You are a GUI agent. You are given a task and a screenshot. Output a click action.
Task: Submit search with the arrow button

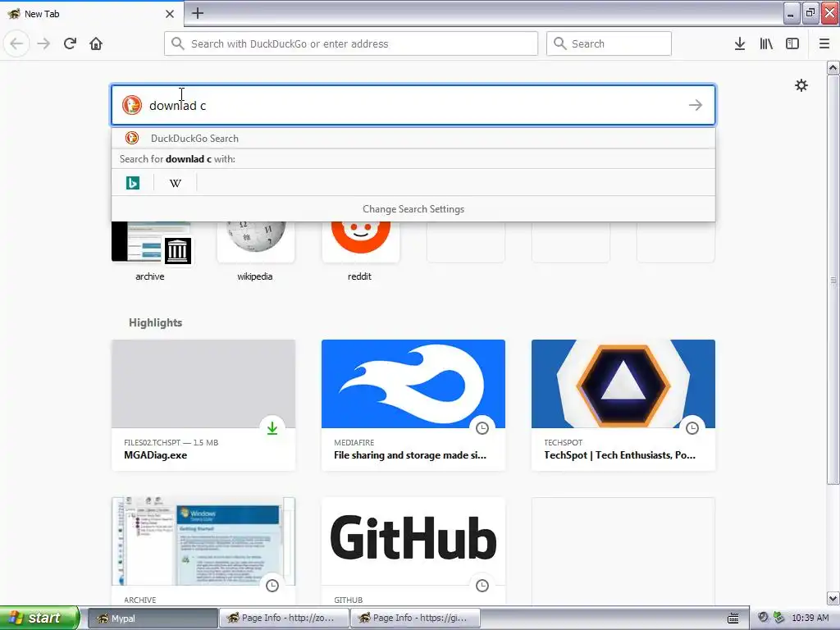(x=696, y=105)
